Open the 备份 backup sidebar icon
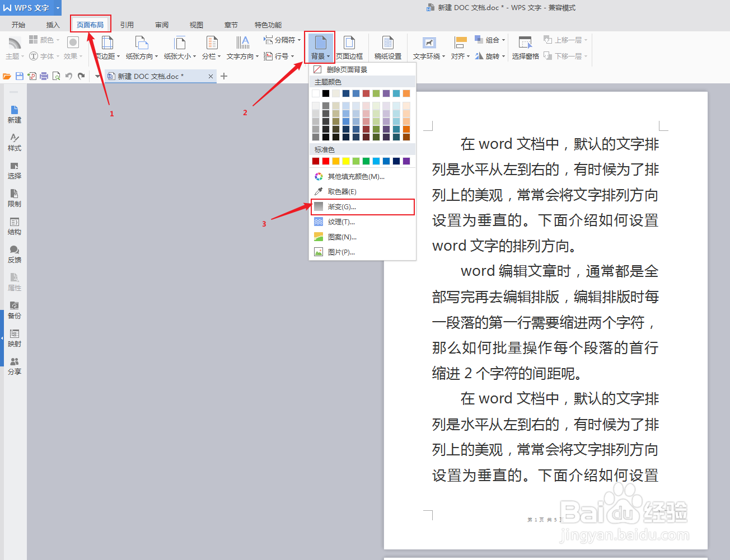Screen dimensions: 730x560 point(15,310)
